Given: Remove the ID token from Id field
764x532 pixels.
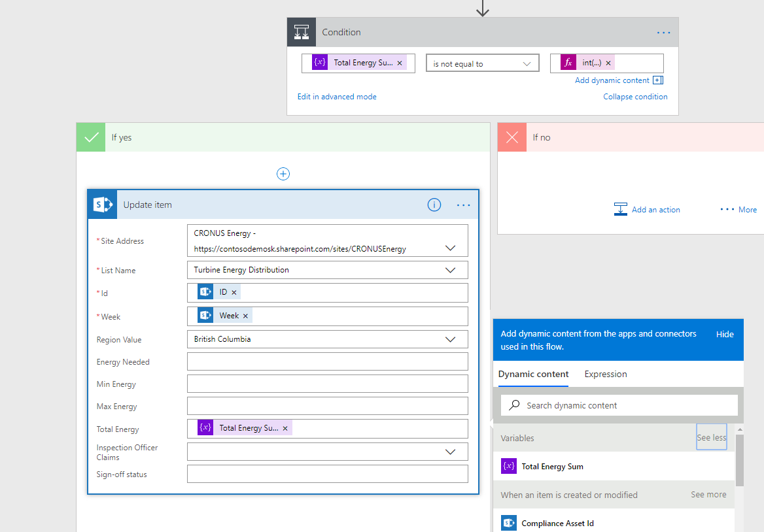Looking at the screenshot, I should click(234, 292).
